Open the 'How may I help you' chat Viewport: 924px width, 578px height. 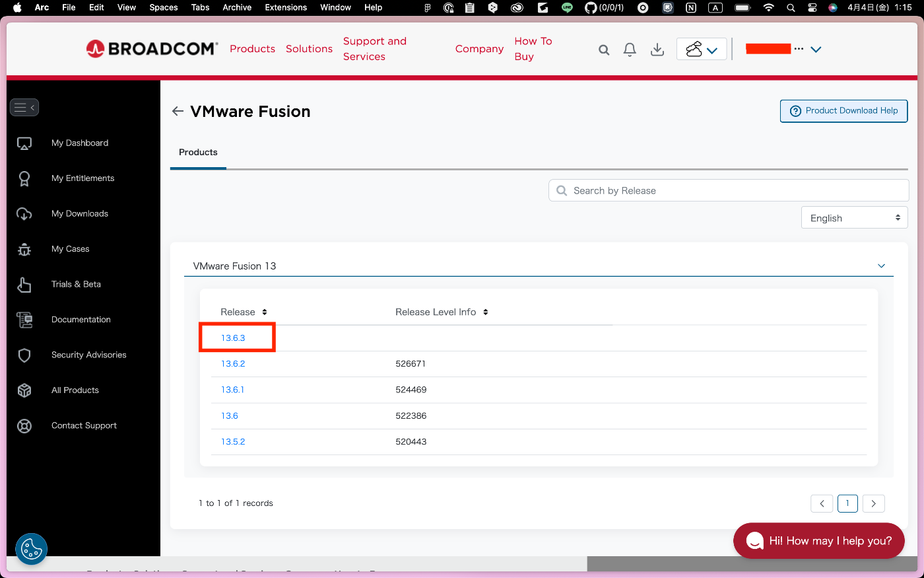(x=819, y=541)
